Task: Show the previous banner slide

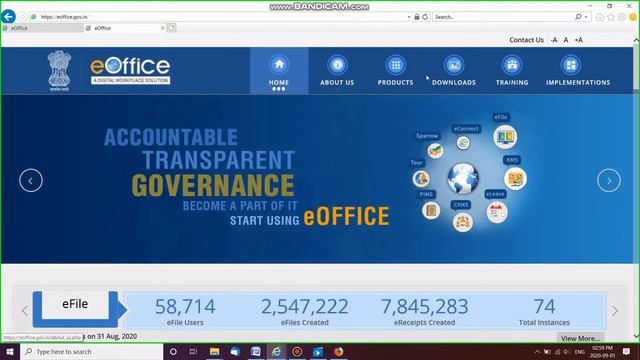Action: pos(31,180)
